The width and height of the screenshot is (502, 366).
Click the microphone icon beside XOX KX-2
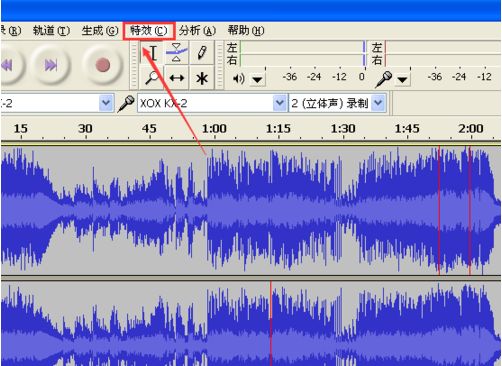tap(126, 103)
